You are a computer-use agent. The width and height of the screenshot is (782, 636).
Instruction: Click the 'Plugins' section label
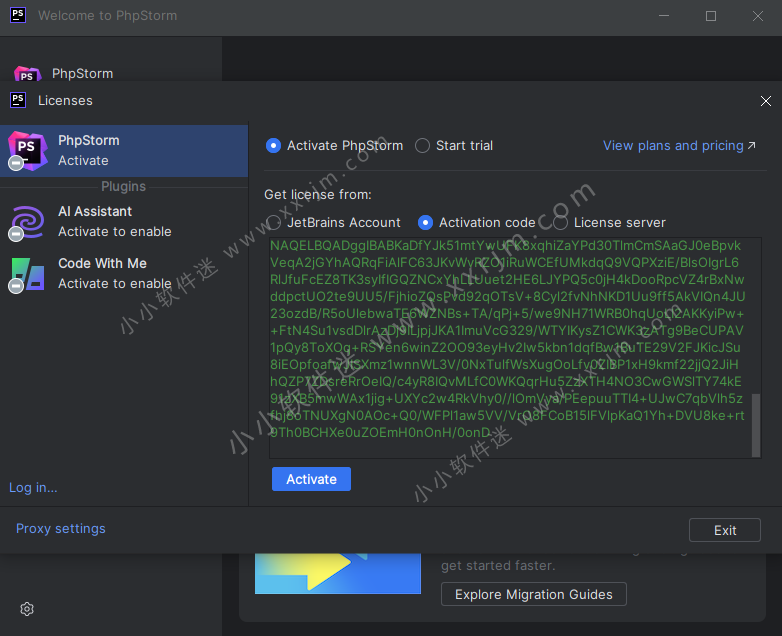tap(123, 187)
